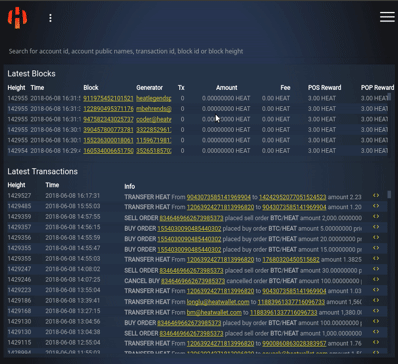Open block 160534006651750
Image resolution: width=398 pixels, height=364 pixels.
coord(108,151)
